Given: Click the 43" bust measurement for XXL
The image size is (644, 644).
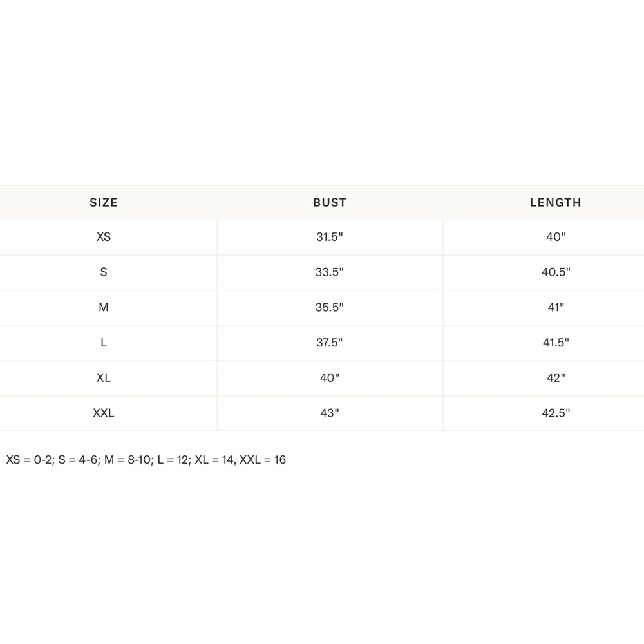Looking at the screenshot, I should click(x=330, y=413).
